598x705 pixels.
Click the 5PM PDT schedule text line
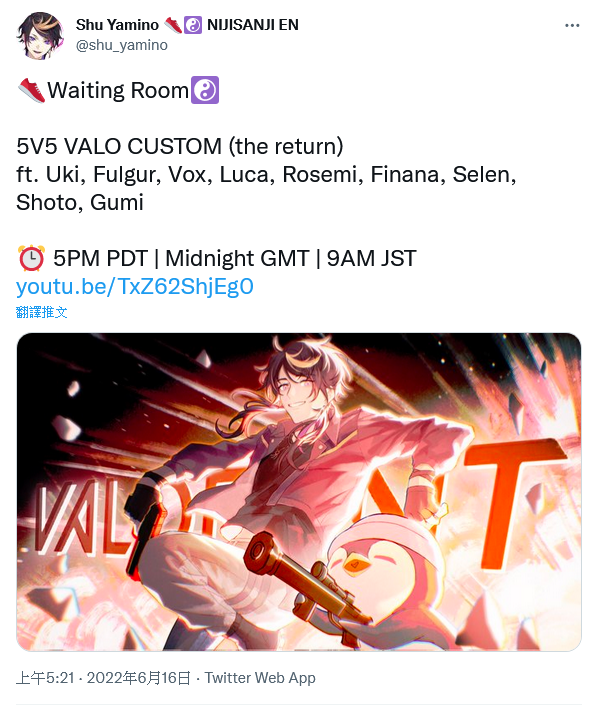(235, 258)
